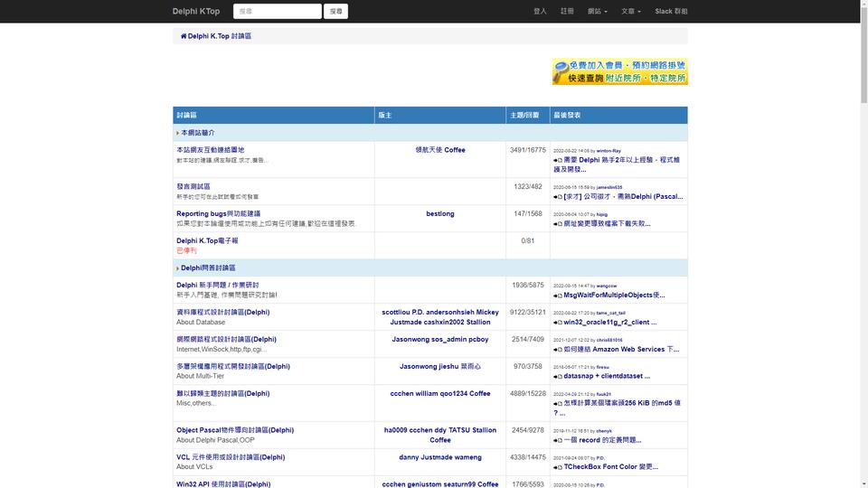Open 如何連結 Amazon Web Services post
This screenshot has width=868, height=488.
(x=621, y=349)
